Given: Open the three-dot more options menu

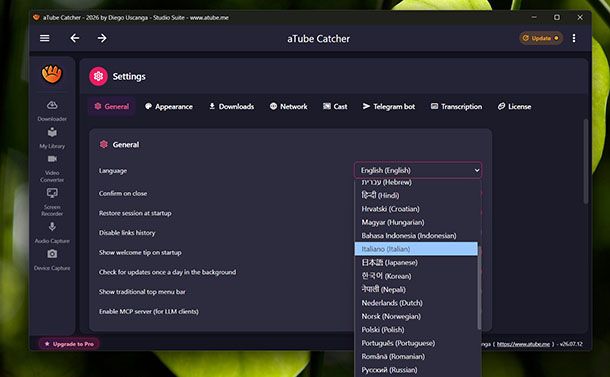Looking at the screenshot, I should pyautogui.click(x=574, y=38).
